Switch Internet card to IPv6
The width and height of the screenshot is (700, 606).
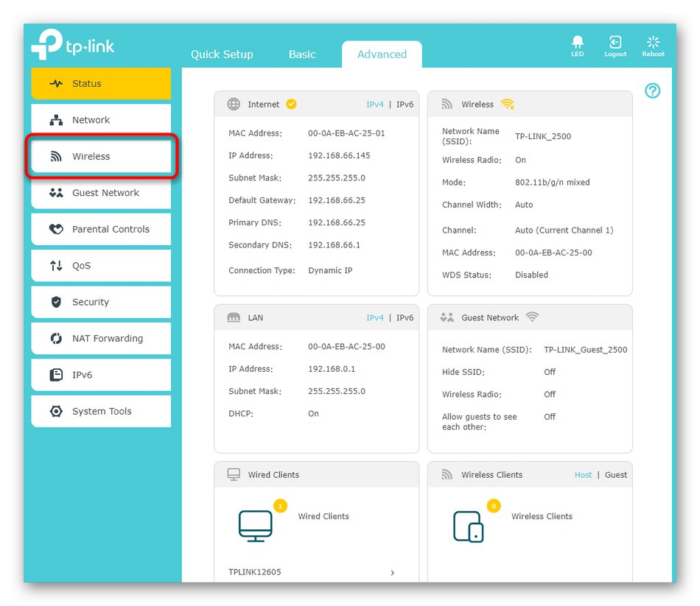[405, 105]
